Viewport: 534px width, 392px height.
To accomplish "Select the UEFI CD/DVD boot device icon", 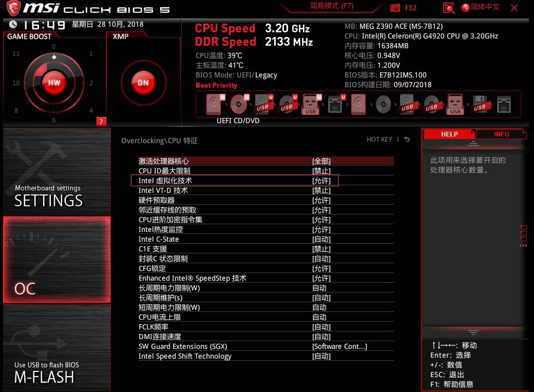I will click(238, 104).
